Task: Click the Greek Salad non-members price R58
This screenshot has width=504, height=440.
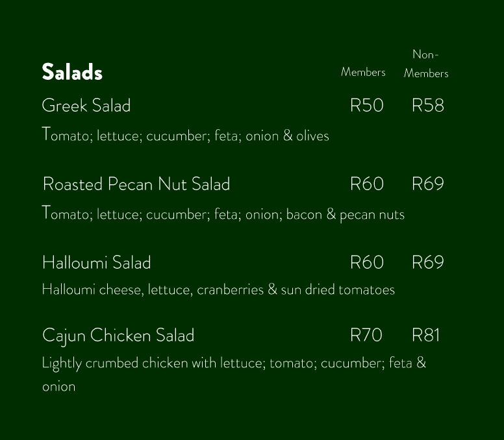Action: coord(427,106)
